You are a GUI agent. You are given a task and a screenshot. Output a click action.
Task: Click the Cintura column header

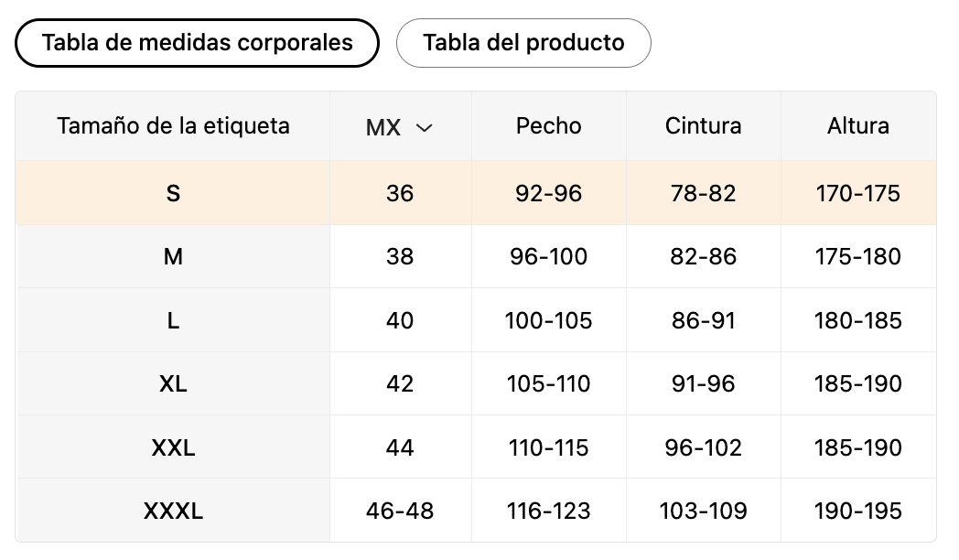point(704,126)
